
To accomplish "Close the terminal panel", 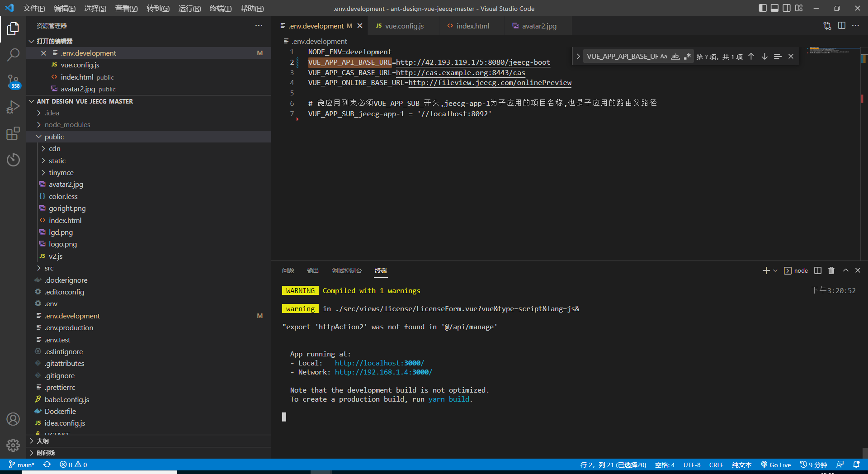I will (858, 270).
